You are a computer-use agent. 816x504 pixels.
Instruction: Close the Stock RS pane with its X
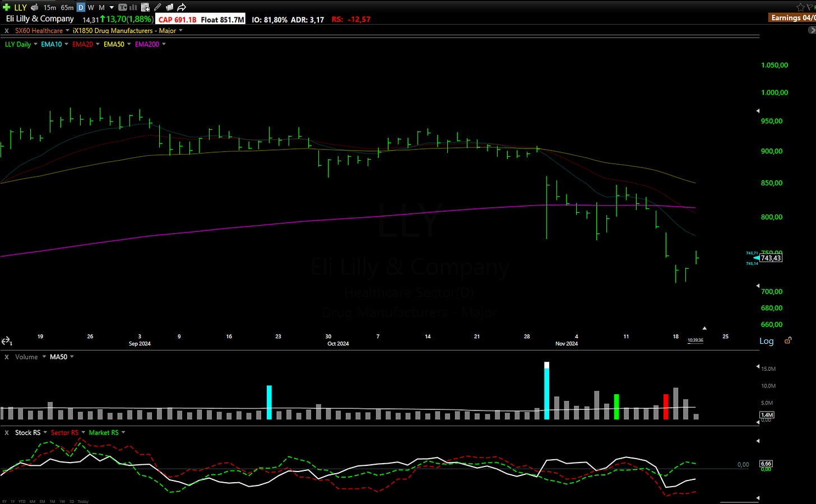[7, 432]
